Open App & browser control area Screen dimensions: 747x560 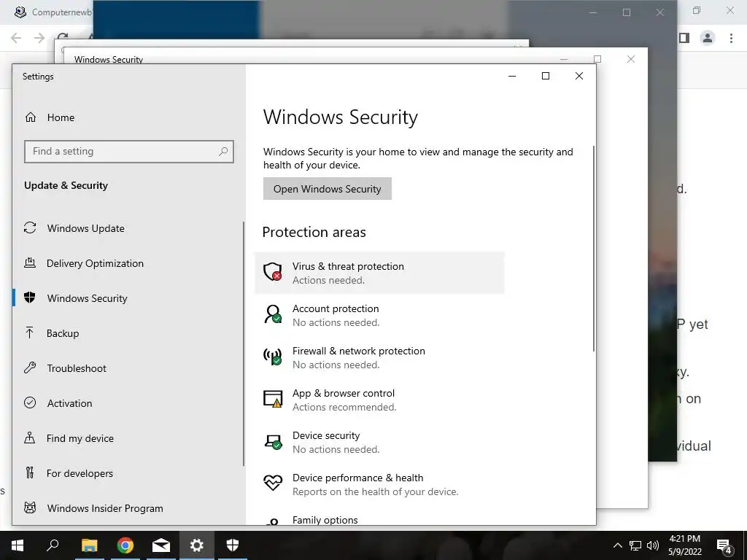(x=379, y=400)
